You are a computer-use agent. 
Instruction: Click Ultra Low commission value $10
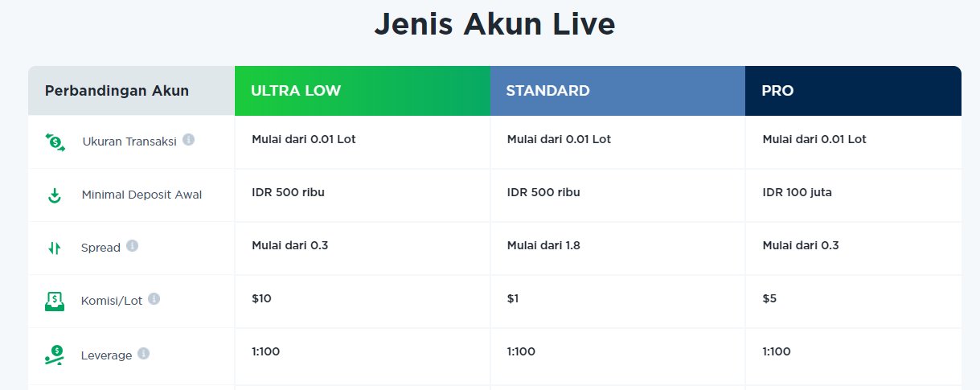(261, 298)
